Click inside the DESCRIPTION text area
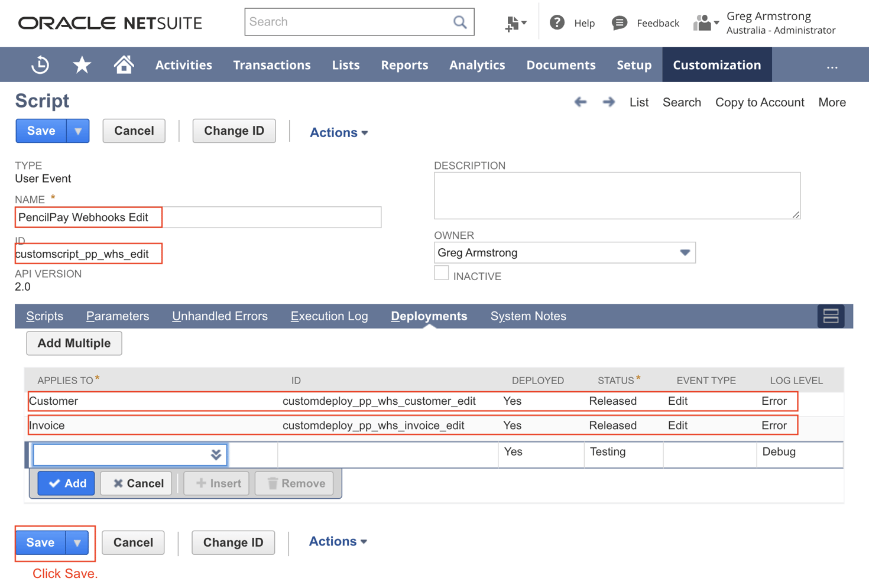 click(x=617, y=195)
